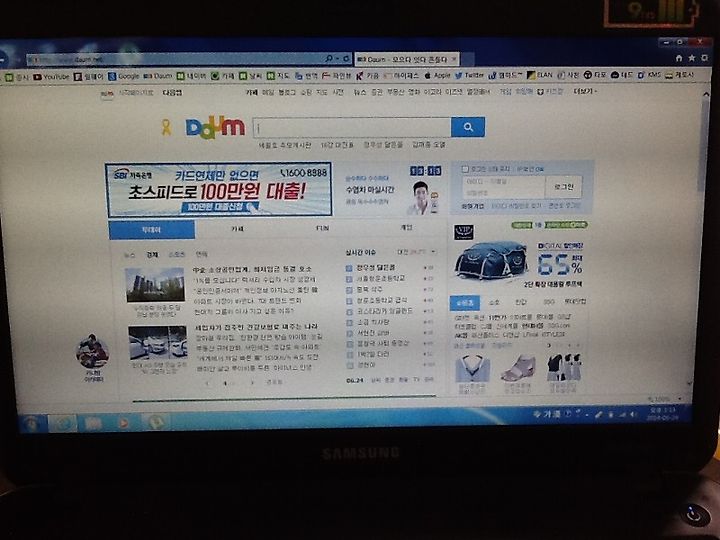Select the FUN tab

click(x=322, y=228)
